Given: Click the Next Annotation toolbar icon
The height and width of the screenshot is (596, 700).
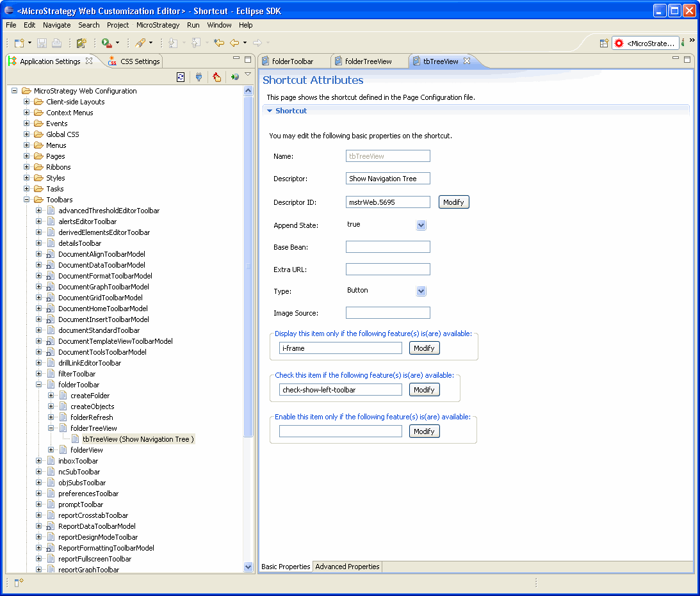Looking at the screenshot, I should tap(173, 43).
